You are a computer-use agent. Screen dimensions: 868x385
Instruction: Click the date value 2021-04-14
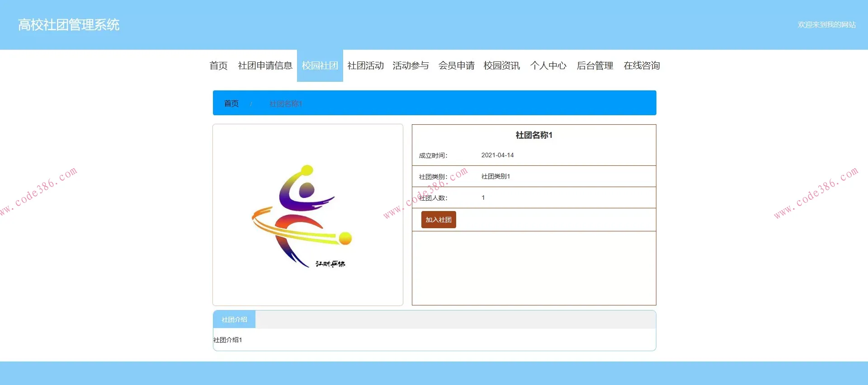(x=497, y=155)
